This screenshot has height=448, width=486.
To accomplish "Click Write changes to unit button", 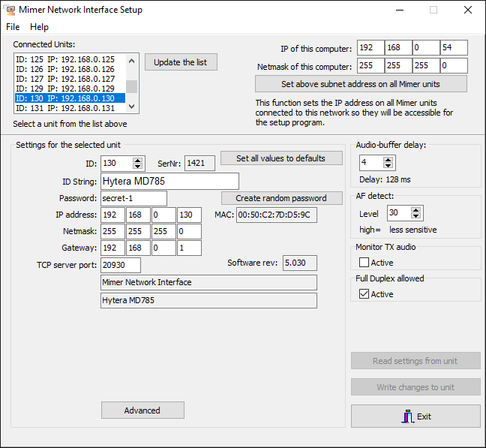I will point(415,387).
